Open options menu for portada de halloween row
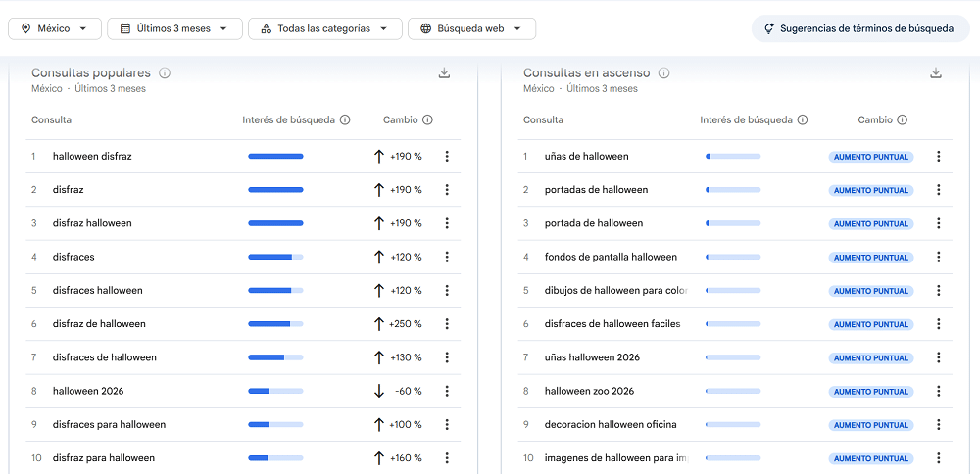Image resolution: width=980 pixels, height=474 pixels. [938, 223]
